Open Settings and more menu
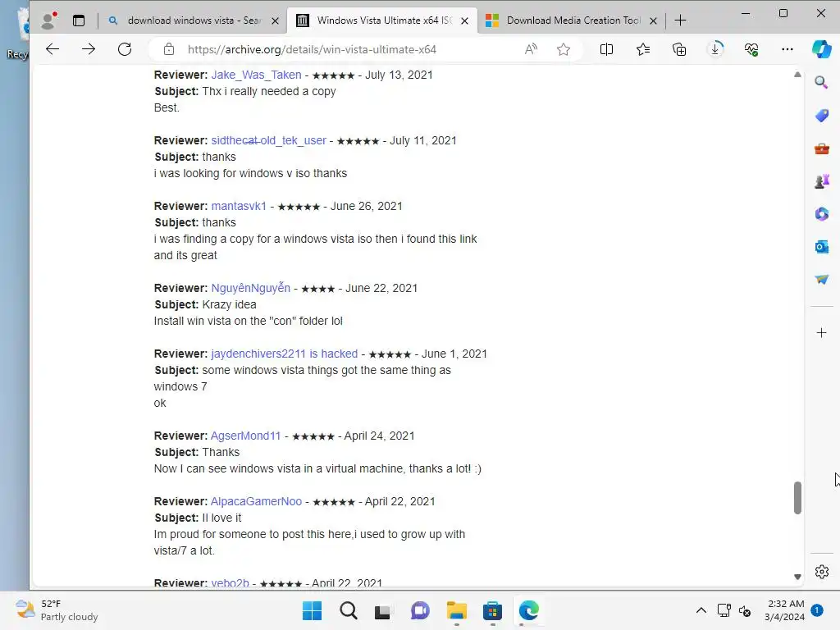 pos(787,49)
